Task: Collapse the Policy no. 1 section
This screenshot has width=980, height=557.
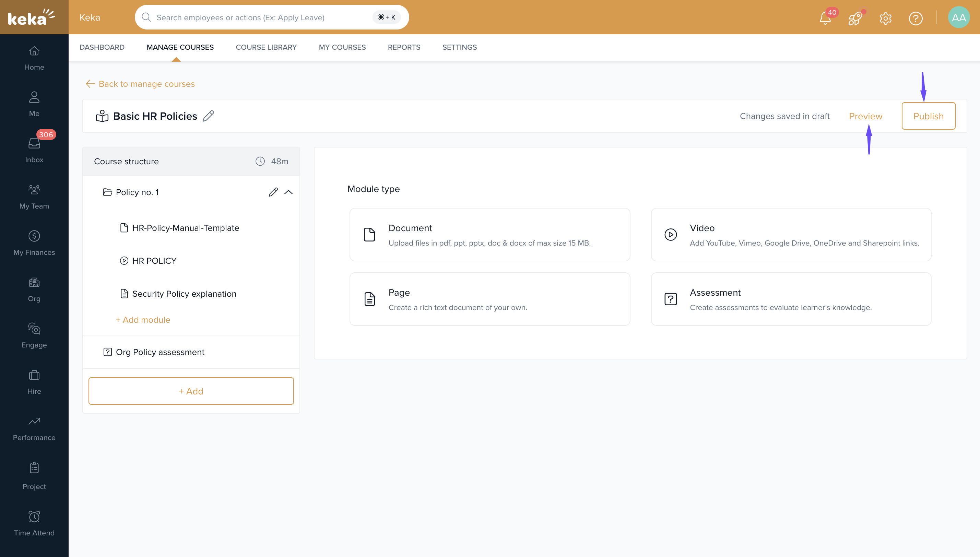Action: tap(289, 192)
